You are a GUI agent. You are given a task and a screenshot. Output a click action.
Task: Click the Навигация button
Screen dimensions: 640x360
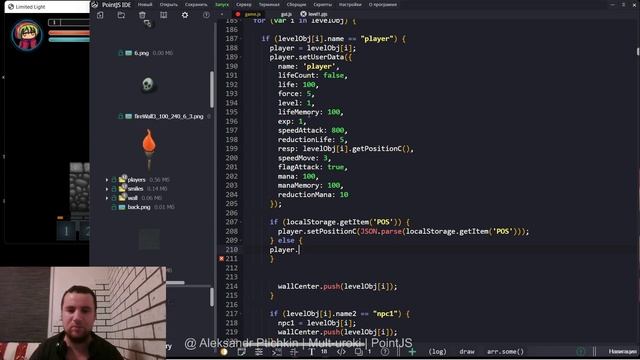622,351
